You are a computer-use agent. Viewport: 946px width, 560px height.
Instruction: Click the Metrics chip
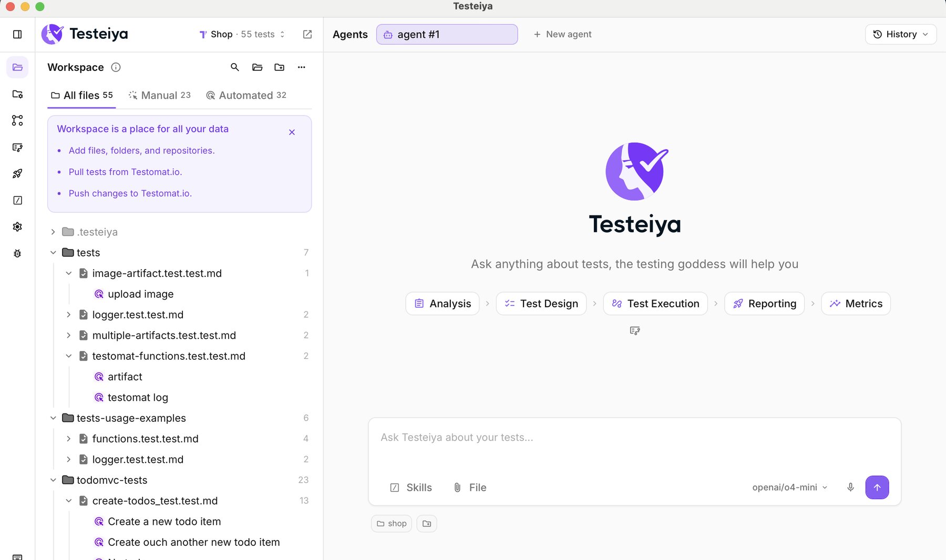pyautogui.click(x=856, y=304)
